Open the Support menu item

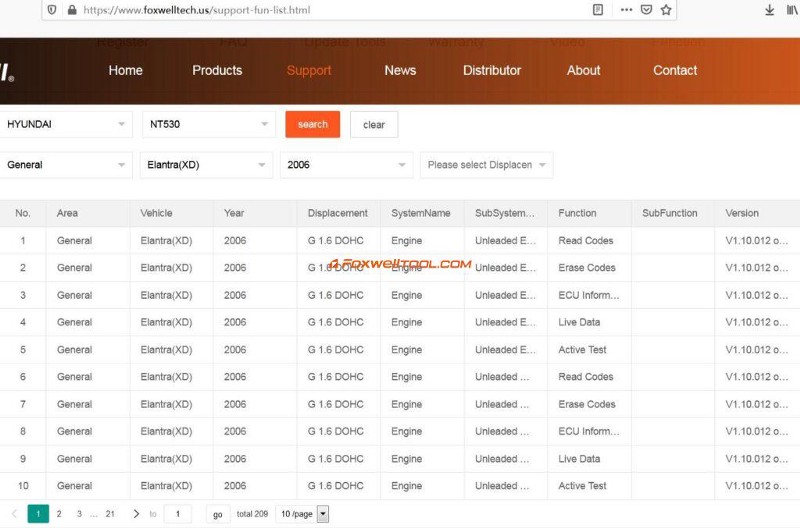(309, 70)
